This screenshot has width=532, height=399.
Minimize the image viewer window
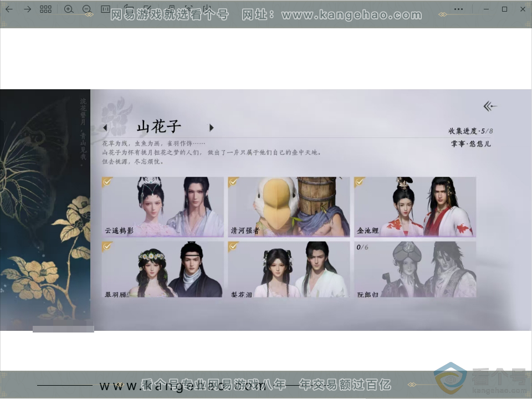pos(486,9)
